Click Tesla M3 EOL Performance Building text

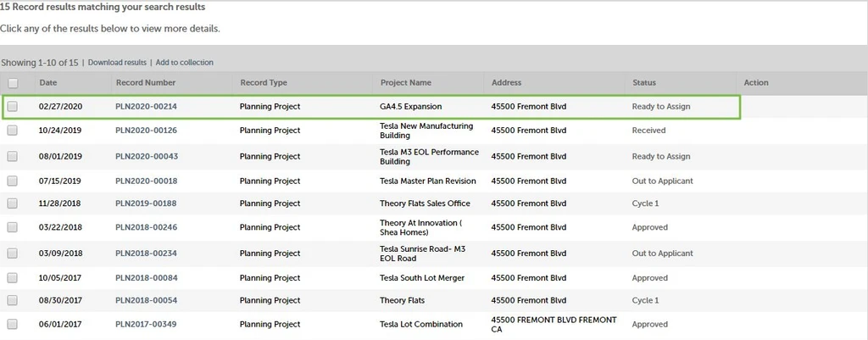click(430, 157)
